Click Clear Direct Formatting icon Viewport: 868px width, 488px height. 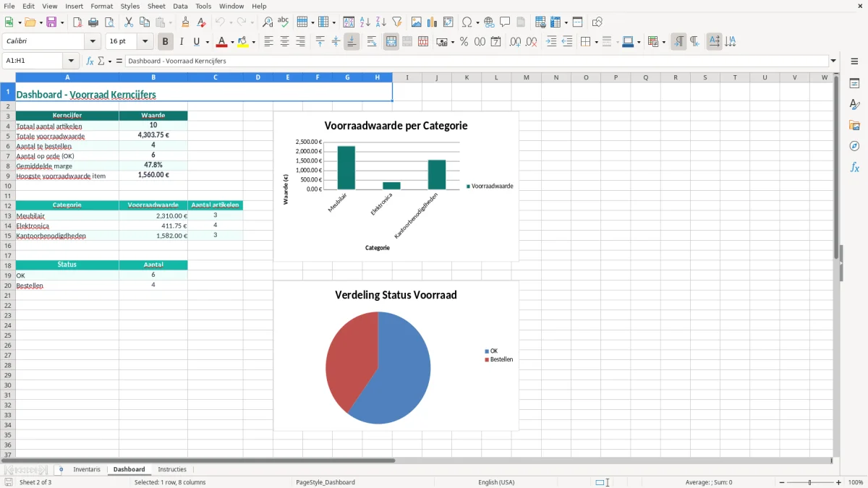pos(201,22)
